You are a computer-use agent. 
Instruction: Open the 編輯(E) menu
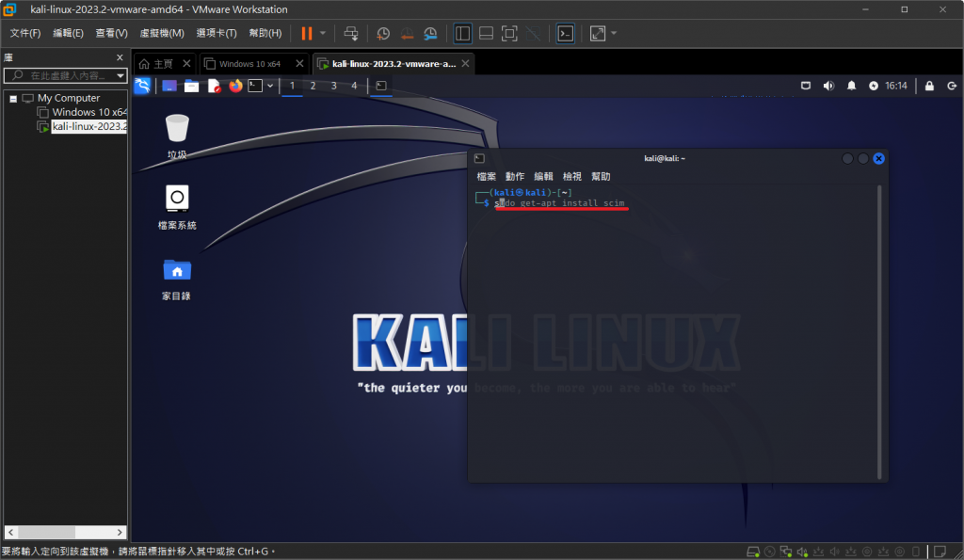(68, 33)
